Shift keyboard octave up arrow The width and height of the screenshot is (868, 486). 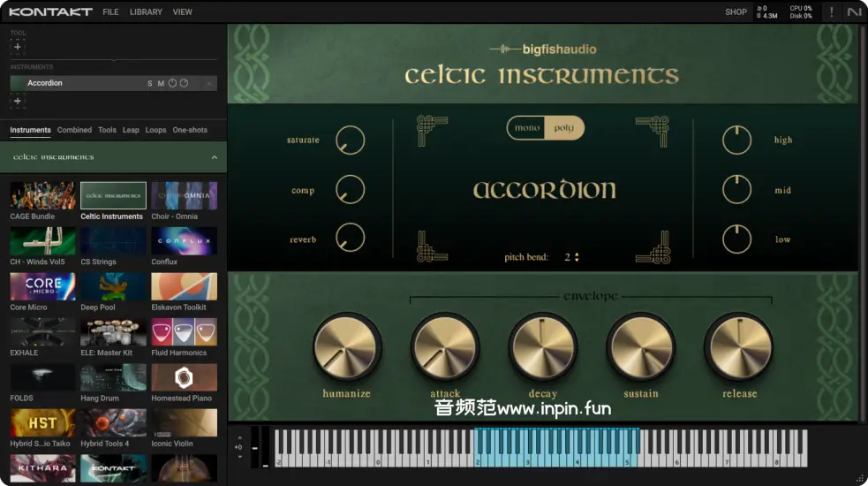point(239,437)
